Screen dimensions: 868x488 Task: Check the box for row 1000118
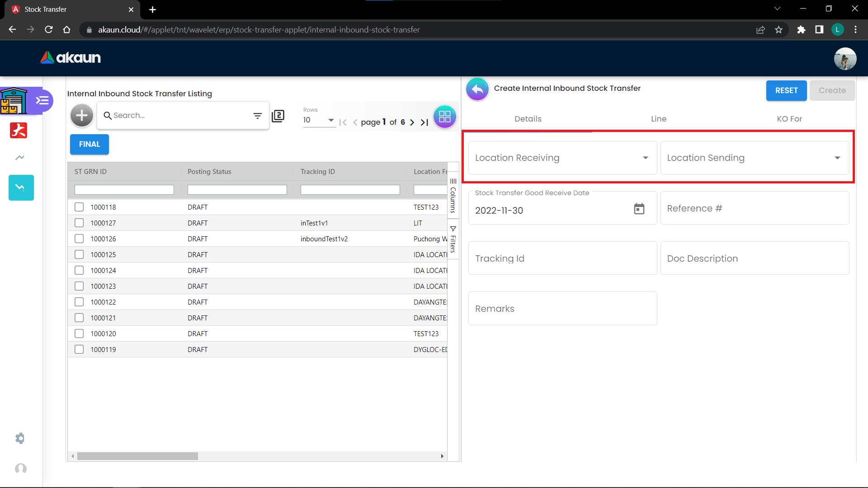coord(79,207)
